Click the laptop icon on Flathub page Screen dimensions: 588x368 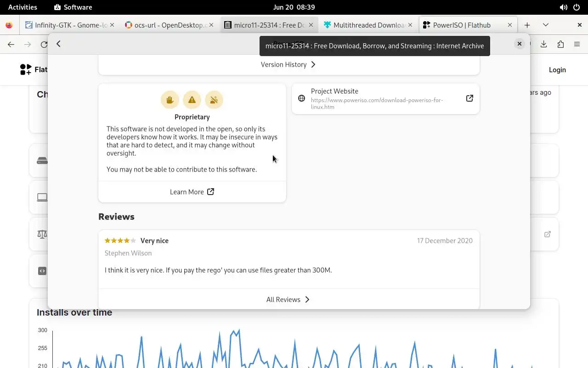pos(42,197)
